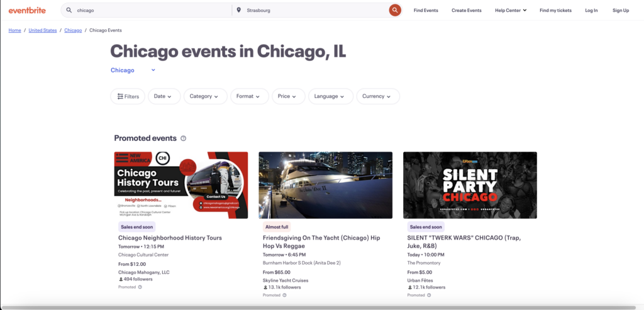Open Find Events in top navigation
Screen dimensions: 644x310
point(426,10)
